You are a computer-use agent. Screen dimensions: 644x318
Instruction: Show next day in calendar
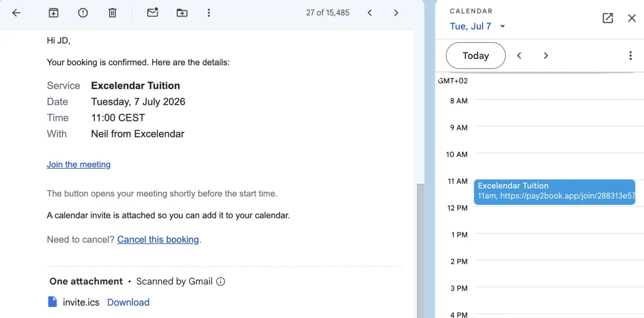[546, 56]
